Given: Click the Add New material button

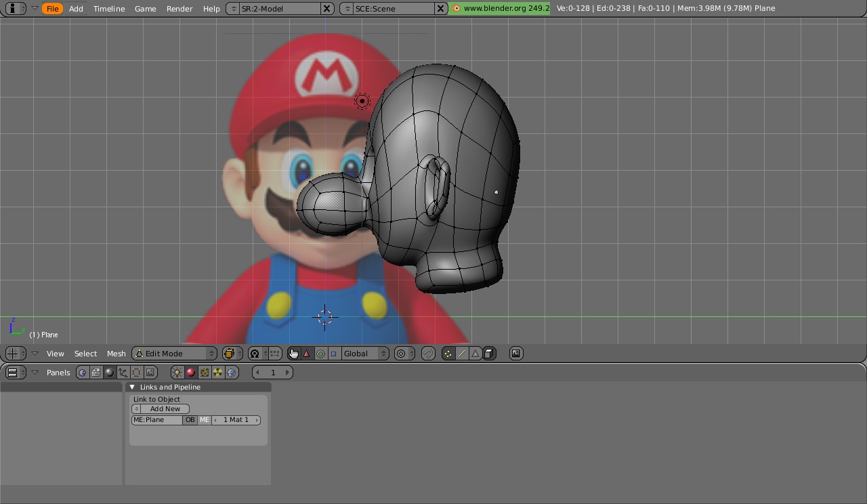Looking at the screenshot, I should click(x=165, y=408).
